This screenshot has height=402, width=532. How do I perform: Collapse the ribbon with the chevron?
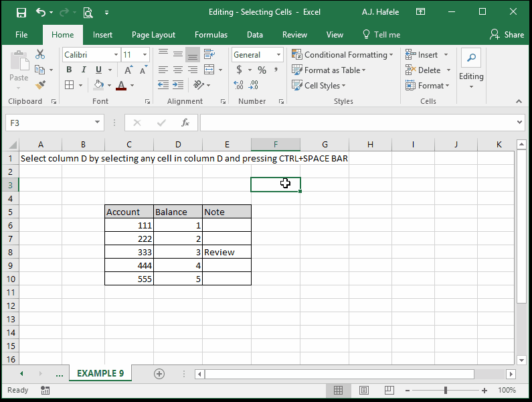tap(519, 101)
